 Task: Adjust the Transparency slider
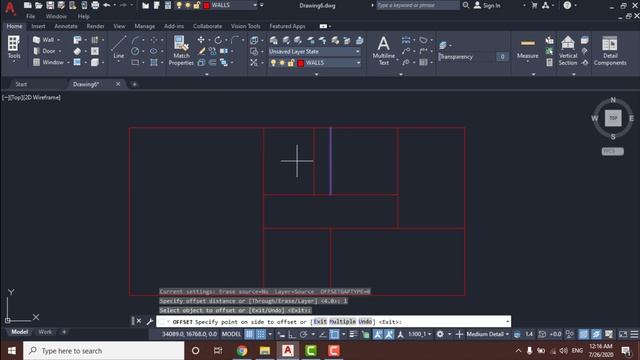click(x=473, y=57)
